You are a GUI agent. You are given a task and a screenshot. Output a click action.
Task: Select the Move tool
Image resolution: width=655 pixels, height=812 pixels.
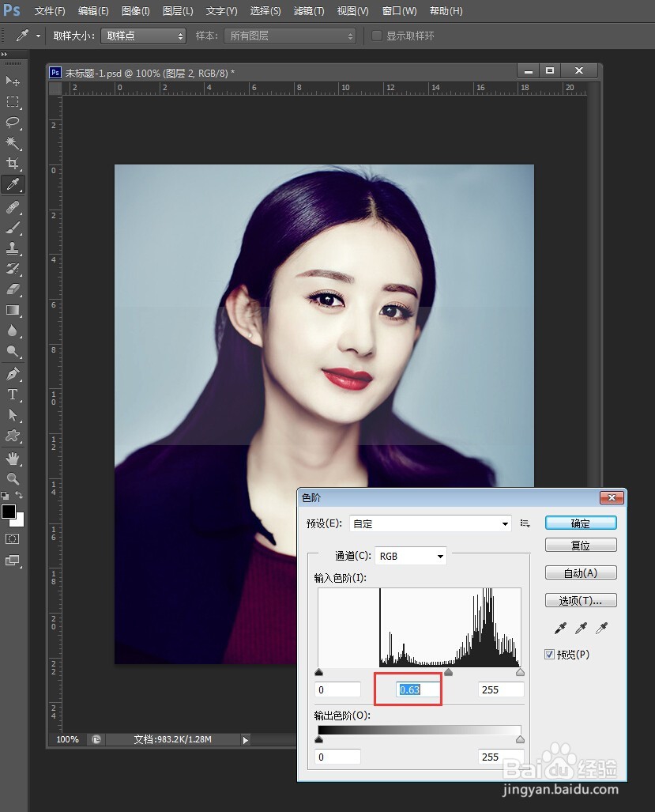pyautogui.click(x=11, y=81)
